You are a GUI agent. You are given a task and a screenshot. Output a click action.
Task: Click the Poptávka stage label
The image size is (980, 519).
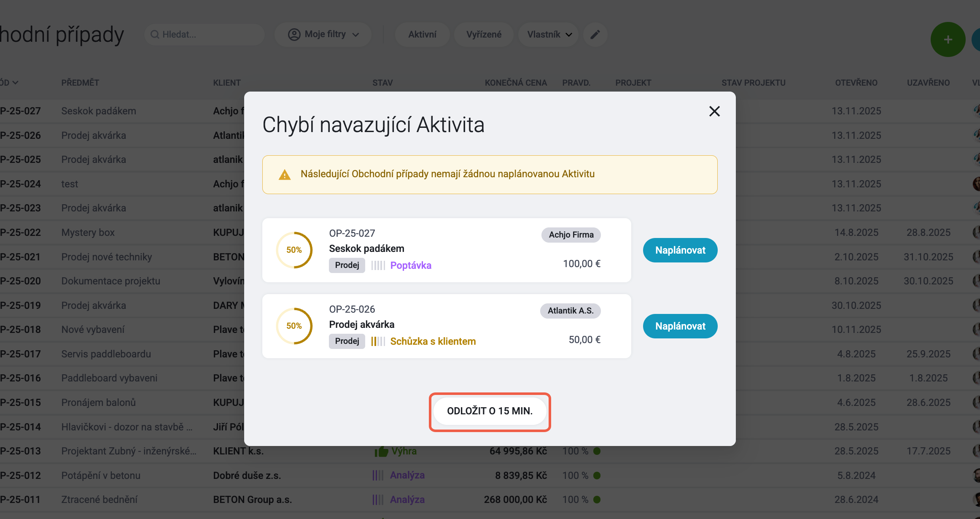(x=411, y=265)
